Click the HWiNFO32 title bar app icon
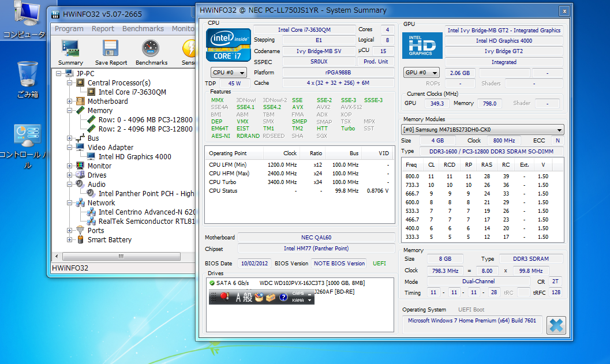This screenshot has height=364, width=610. (55, 14)
